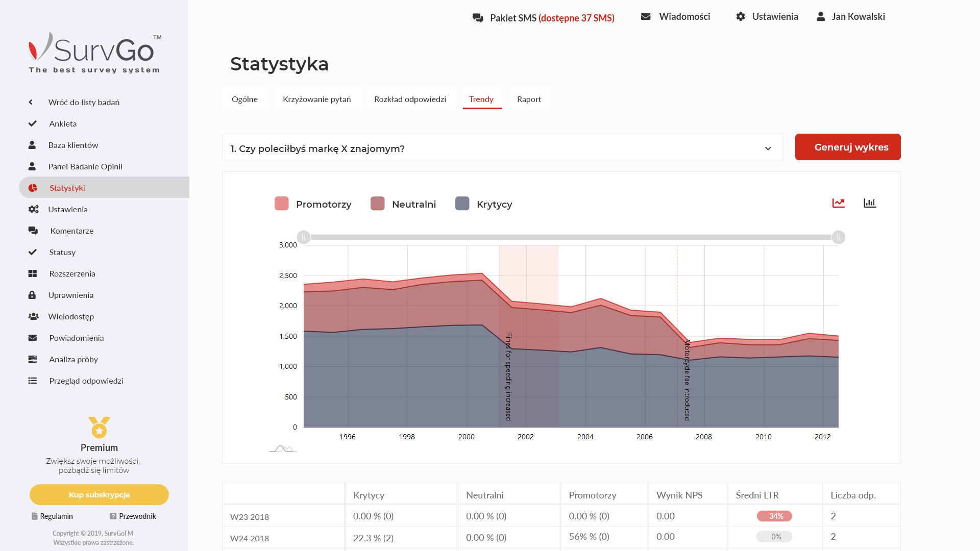
Task: Select the line chart display icon
Action: (x=838, y=202)
